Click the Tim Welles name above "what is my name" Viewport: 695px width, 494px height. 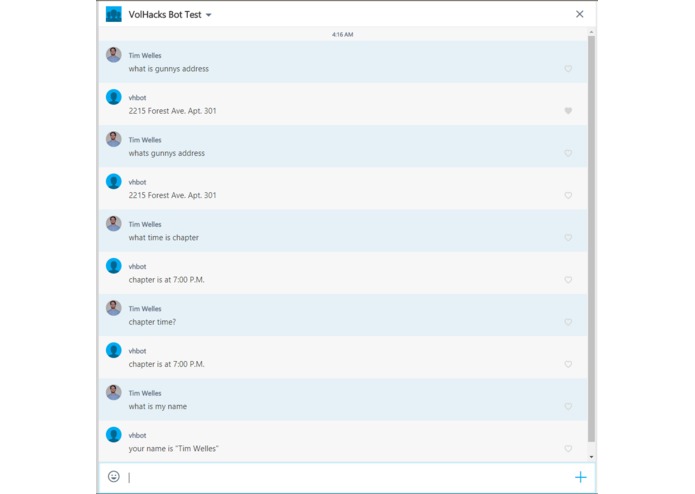point(145,393)
